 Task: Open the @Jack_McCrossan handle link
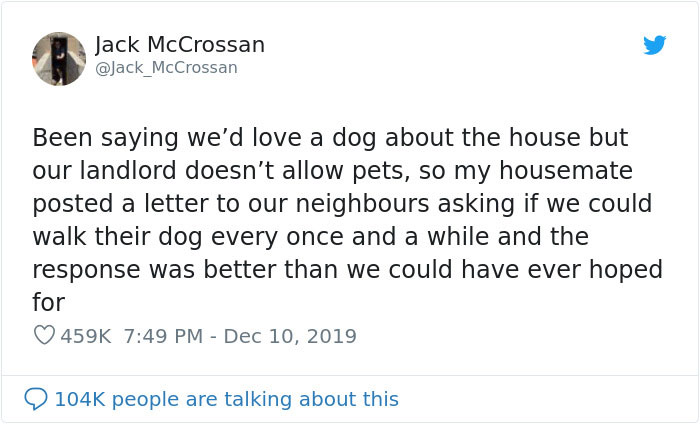(166, 68)
